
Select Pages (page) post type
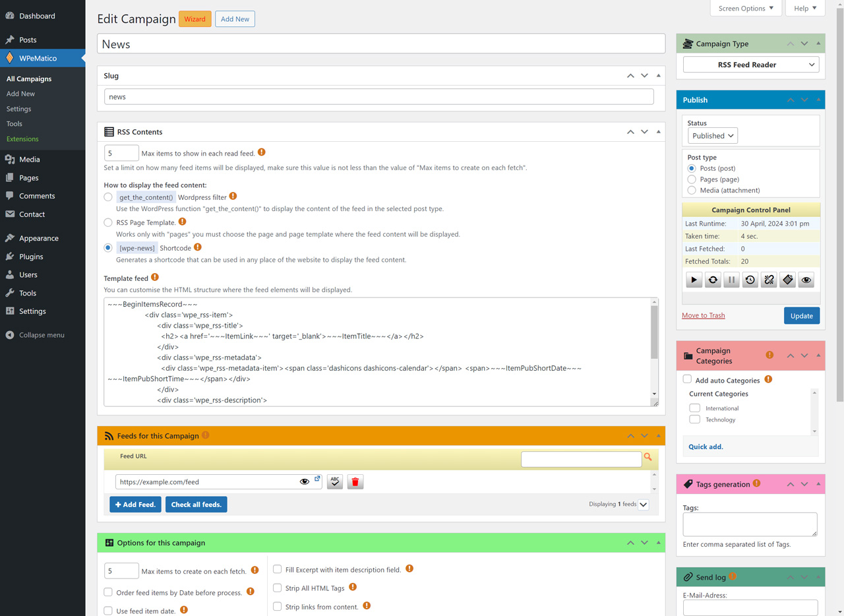point(692,179)
